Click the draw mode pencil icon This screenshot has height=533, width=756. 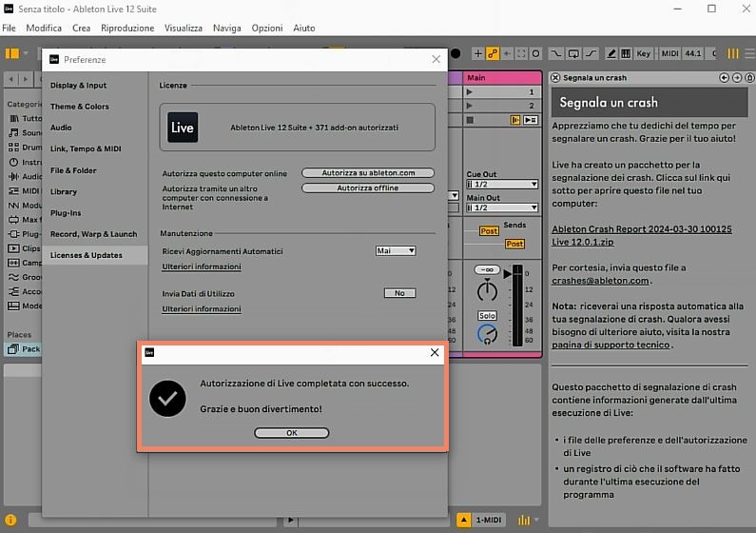tap(611, 53)
